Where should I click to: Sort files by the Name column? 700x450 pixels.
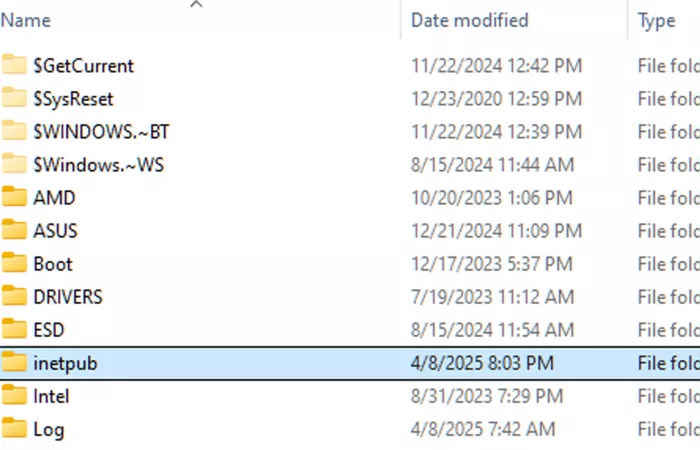26,20
